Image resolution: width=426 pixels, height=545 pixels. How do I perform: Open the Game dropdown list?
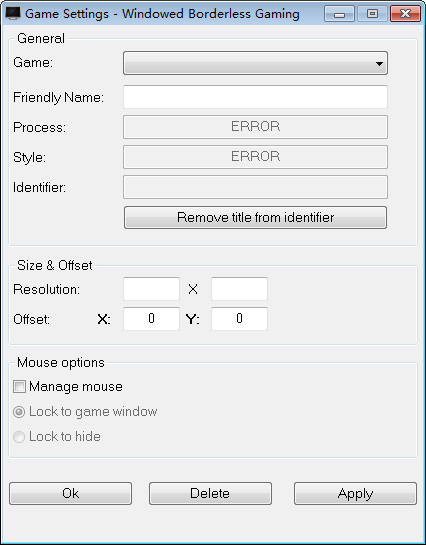click(x=255, y=63)
